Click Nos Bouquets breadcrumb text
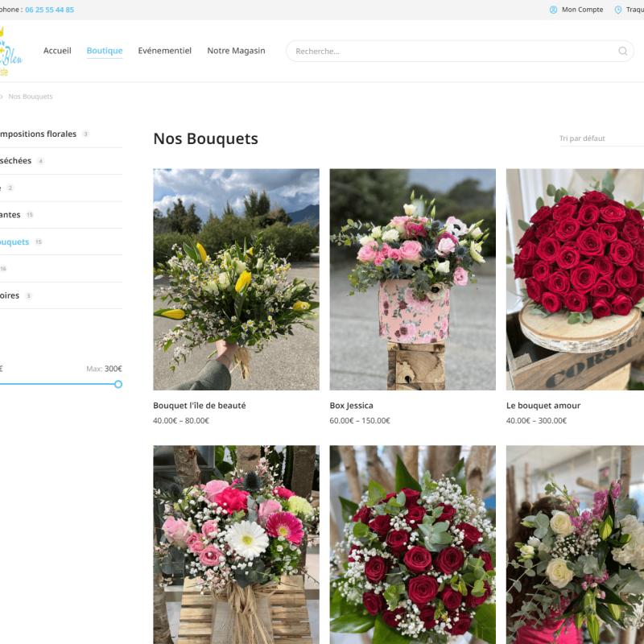 (31, 97)
